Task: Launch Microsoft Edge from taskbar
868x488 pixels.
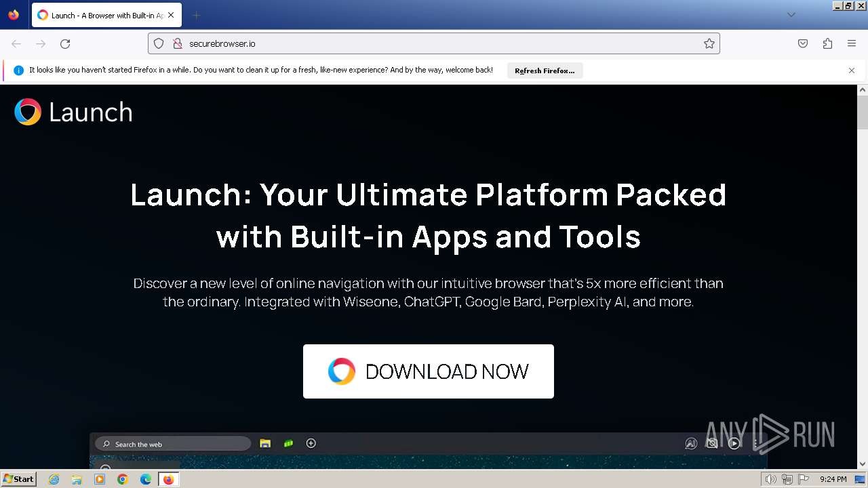Action: coord(146,479)
